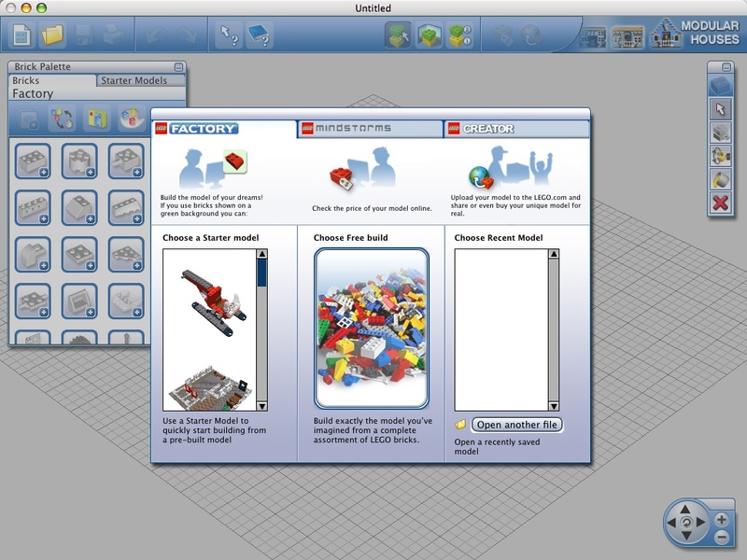Choose the building starter model thumbnail
Viewport: 747px width, 560px height.
pos(212,388)
